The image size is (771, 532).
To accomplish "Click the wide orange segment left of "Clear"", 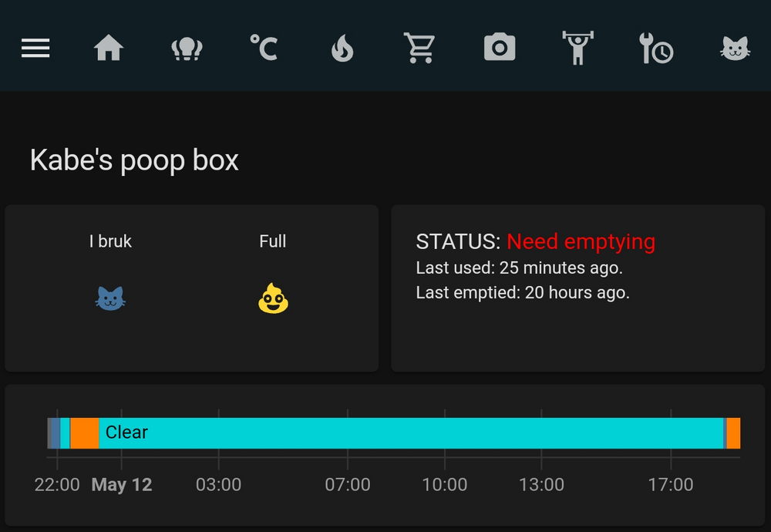I will click(x=85, y=433).
